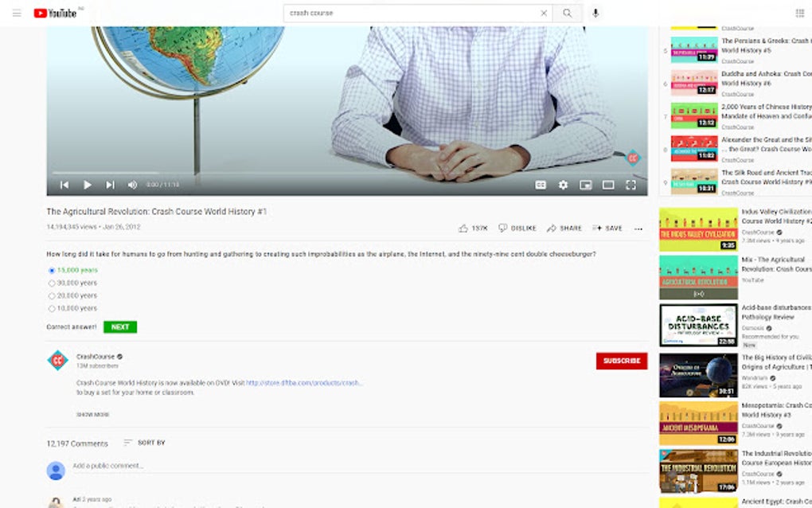Screen dimensions: 812x508
Task: Start voice search with microphone icon
Action: [x=595, y=13]
